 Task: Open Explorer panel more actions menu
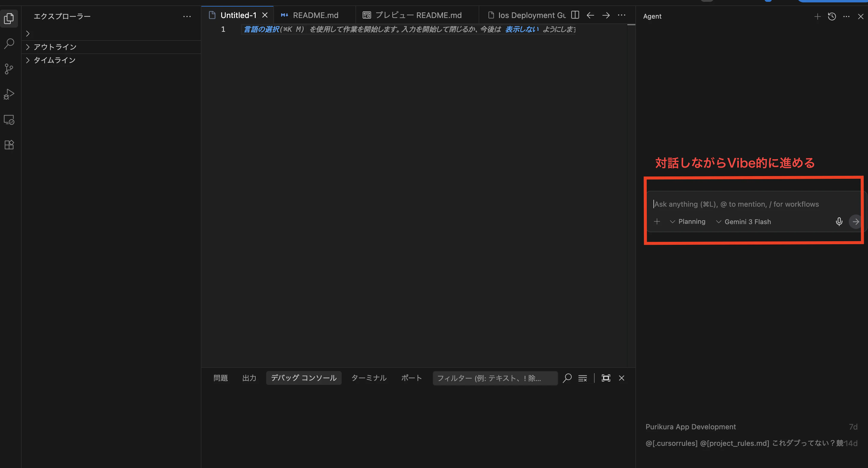pyautogui.click(x=187, y=16)
